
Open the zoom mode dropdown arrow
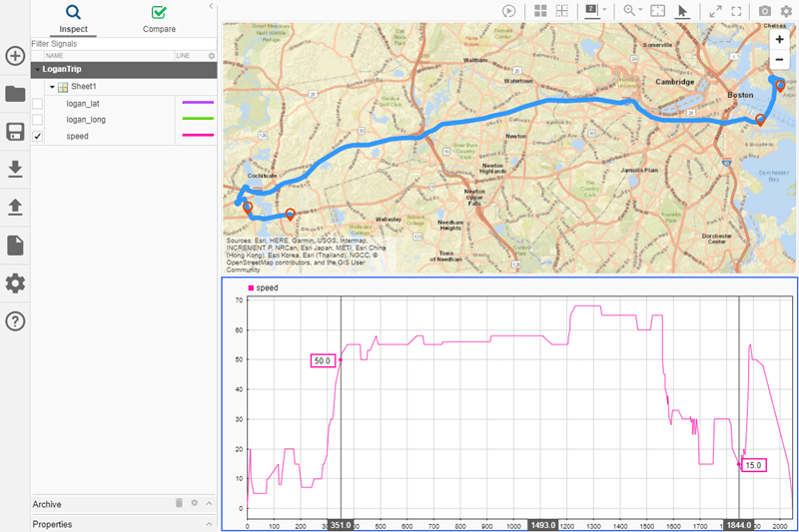pos(640,10)
